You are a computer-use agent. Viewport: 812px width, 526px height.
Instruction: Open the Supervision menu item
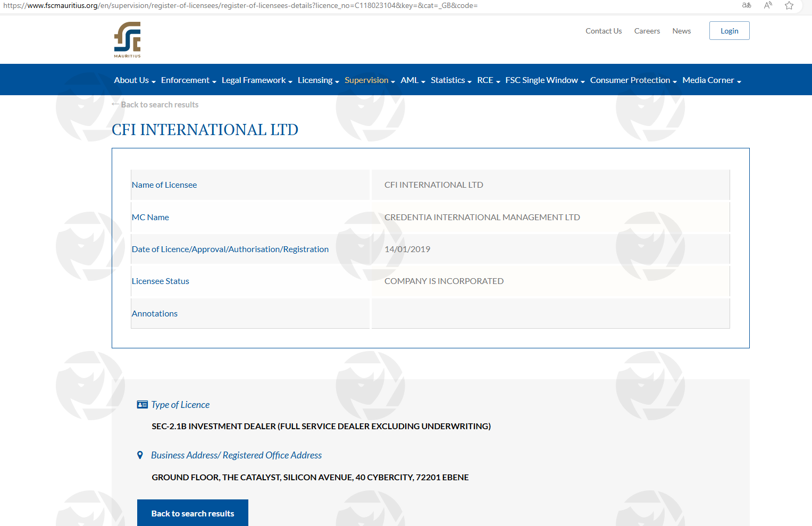(x=370, y=80)
